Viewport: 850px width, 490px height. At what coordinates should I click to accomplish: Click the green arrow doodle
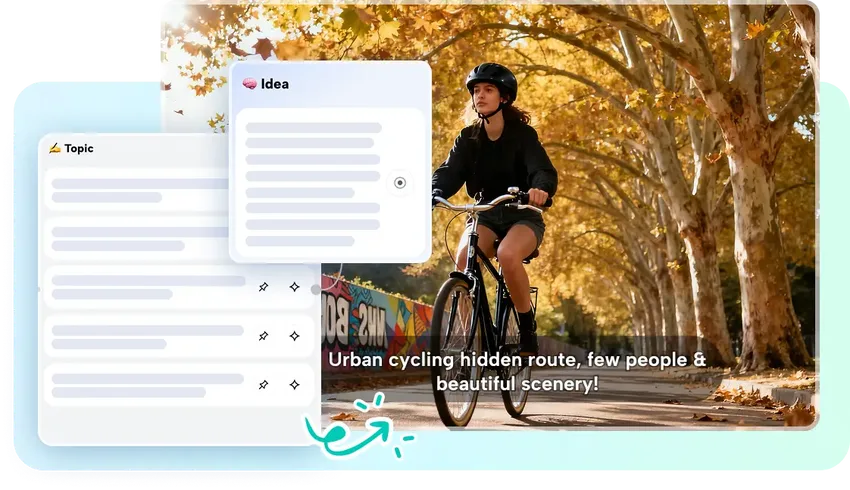coord(347,428)
